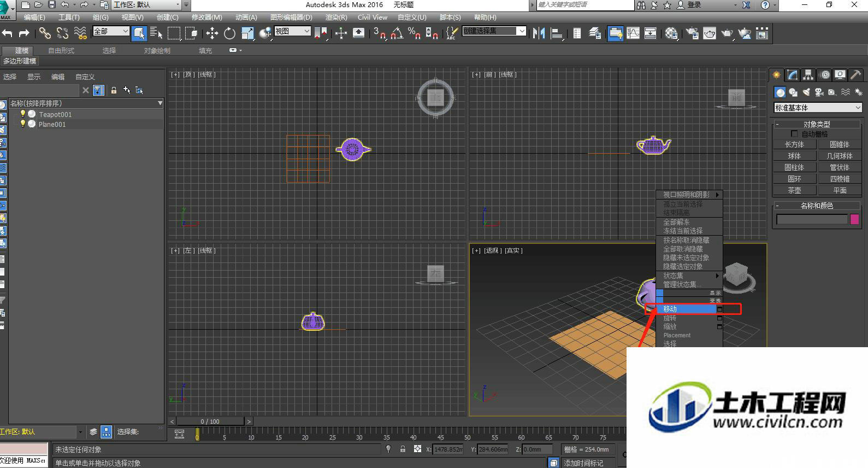Open the 全部 selection filter dropdown
This screenshot has height=468, width=868.
(x=111, y=31)
